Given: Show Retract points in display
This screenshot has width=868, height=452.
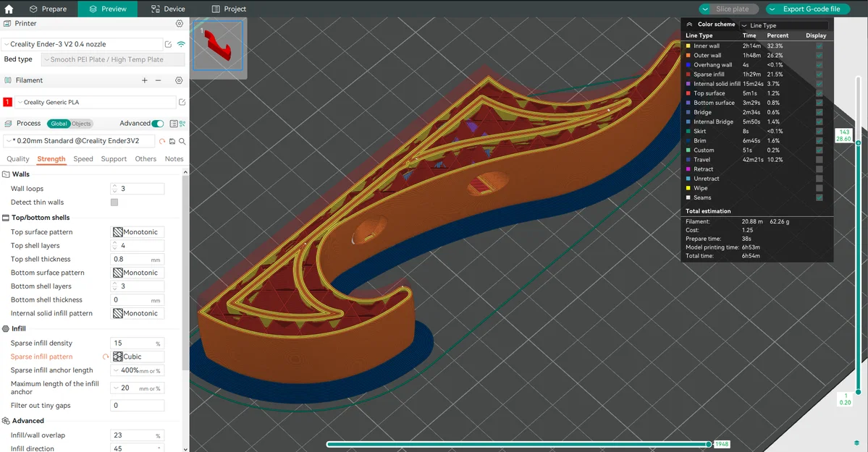Looking at the screenshot, I should pos(819,169).
